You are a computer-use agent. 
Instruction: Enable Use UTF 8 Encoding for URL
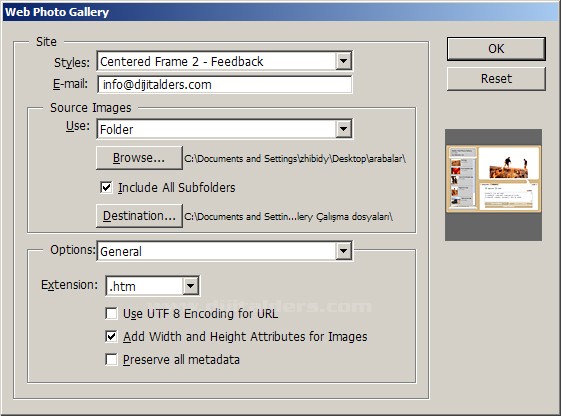point(111,313)
